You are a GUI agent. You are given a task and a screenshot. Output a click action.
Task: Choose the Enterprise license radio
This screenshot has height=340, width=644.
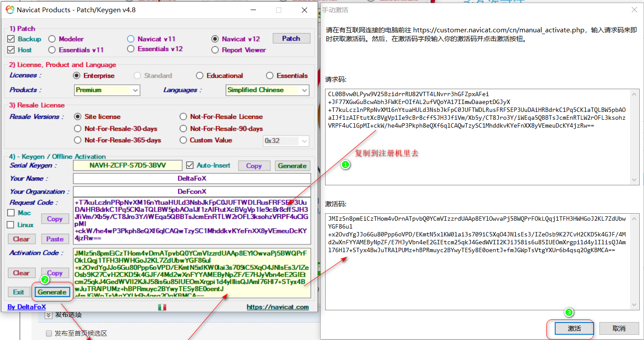(77, 76)
